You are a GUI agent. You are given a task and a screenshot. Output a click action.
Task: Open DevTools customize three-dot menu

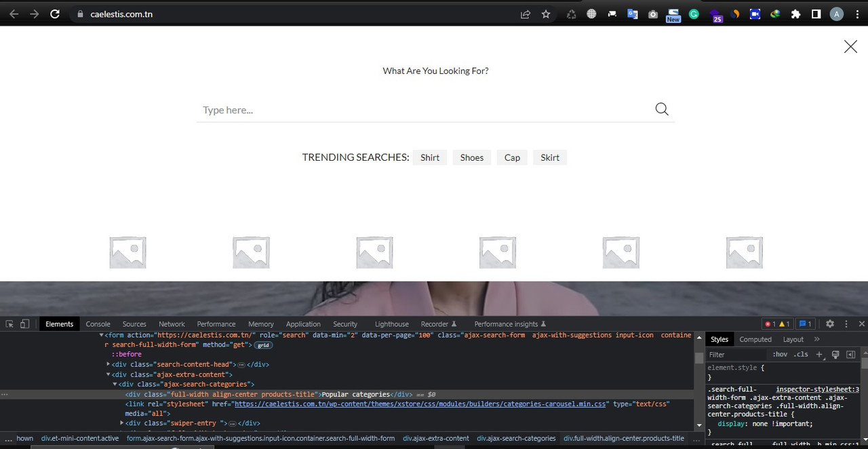coord(846,324)
